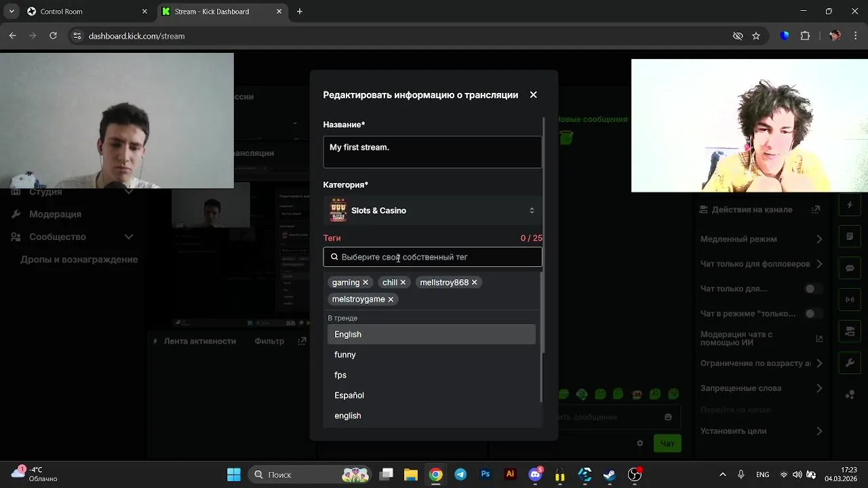Open chat settings gear icon
The width and height of the screenshot is (868, 488).
click(x=639, y=443)
